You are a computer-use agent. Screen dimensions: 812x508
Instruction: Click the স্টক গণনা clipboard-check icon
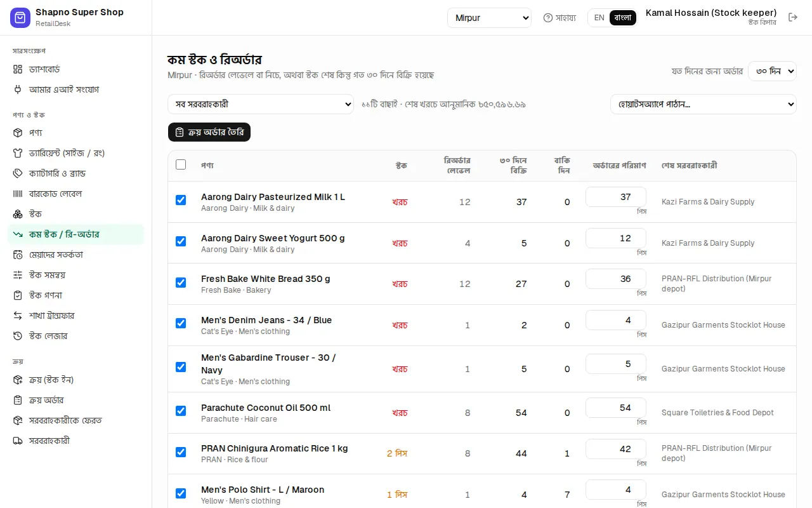(x=18, y=295)
